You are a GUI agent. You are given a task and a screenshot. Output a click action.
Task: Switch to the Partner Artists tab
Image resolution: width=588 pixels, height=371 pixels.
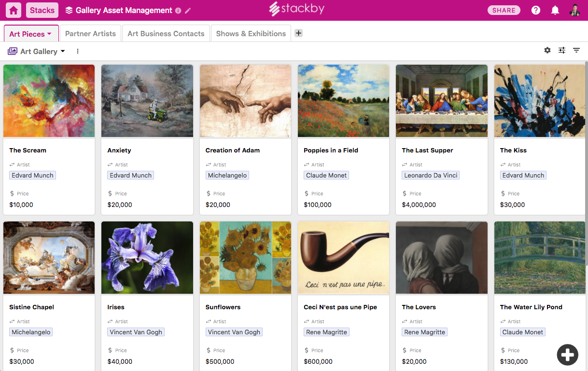(90, 34)
